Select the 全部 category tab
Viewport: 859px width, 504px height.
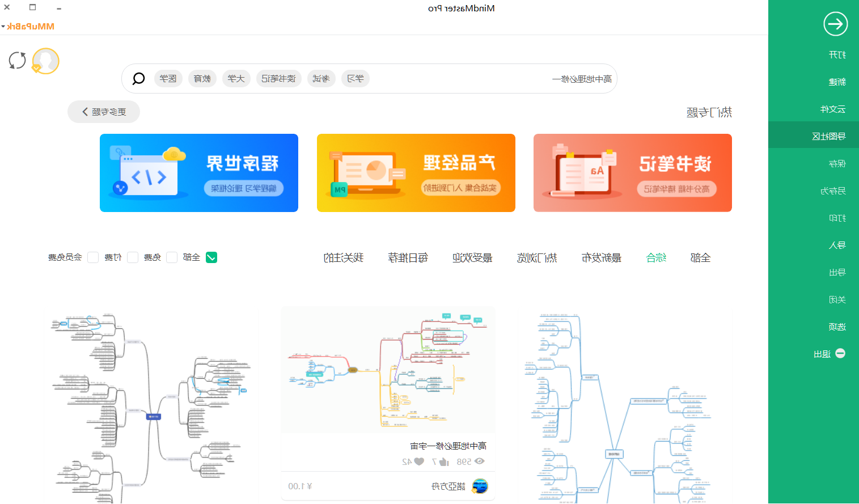pos(700,258)
